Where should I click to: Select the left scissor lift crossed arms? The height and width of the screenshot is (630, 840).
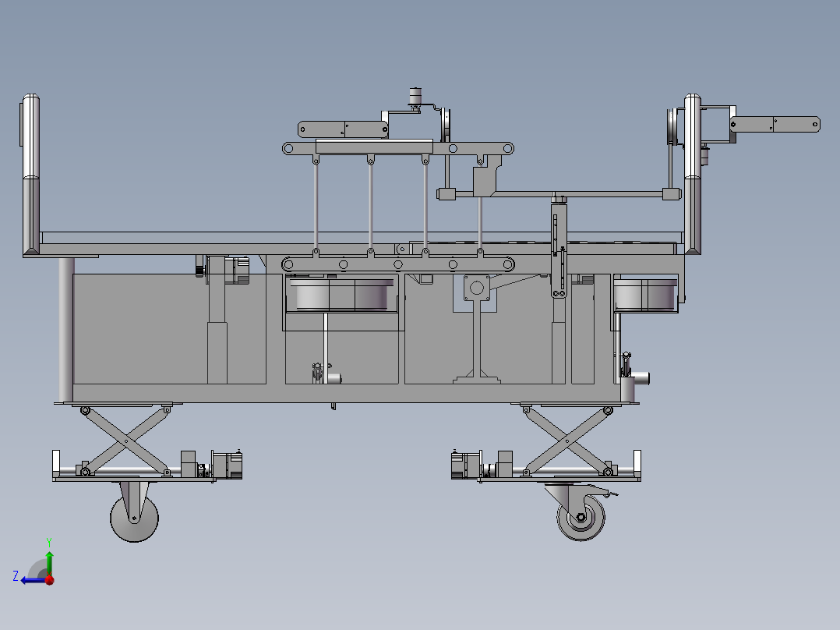tap(126, 441)
